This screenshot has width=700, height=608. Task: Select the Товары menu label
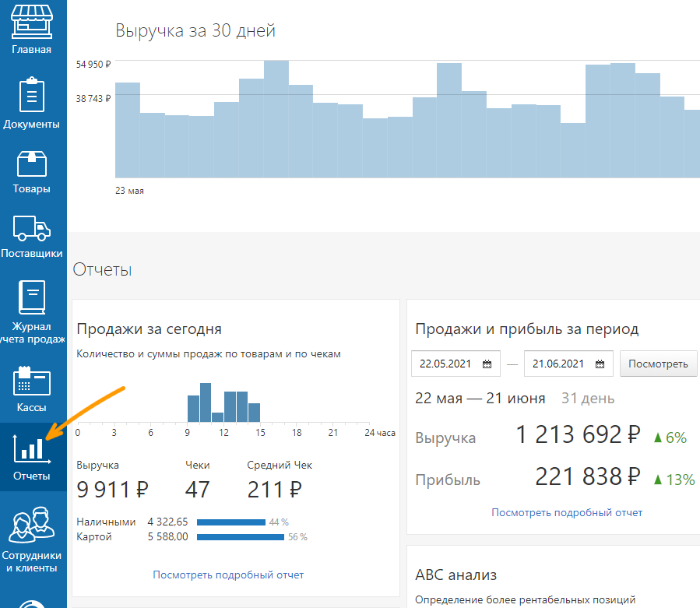click(32, 189)
